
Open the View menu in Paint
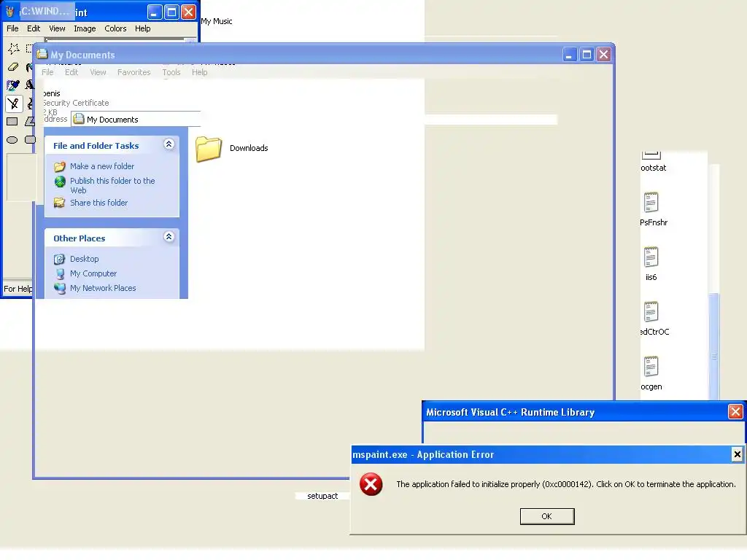[x=57, y=28]
